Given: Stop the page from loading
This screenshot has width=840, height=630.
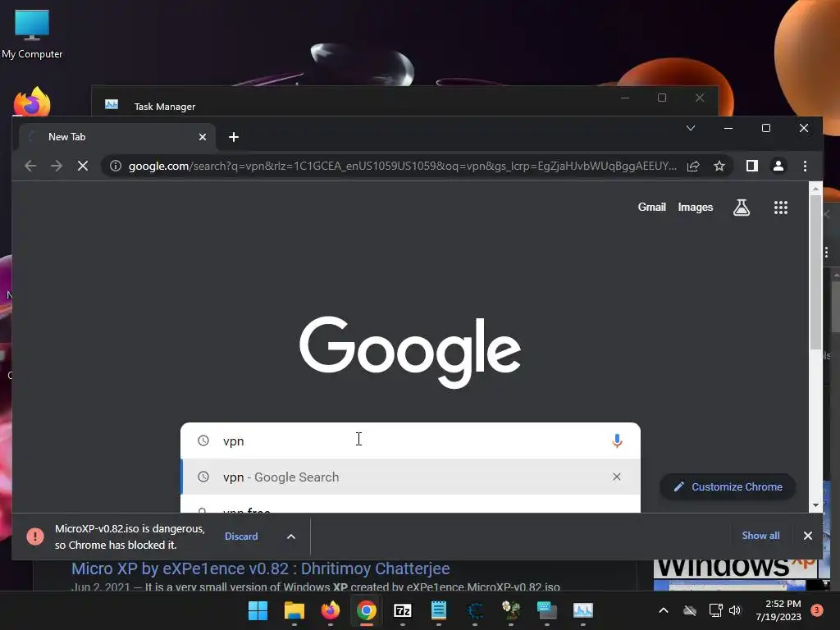Looking at the screenshot, I should 83,166.
